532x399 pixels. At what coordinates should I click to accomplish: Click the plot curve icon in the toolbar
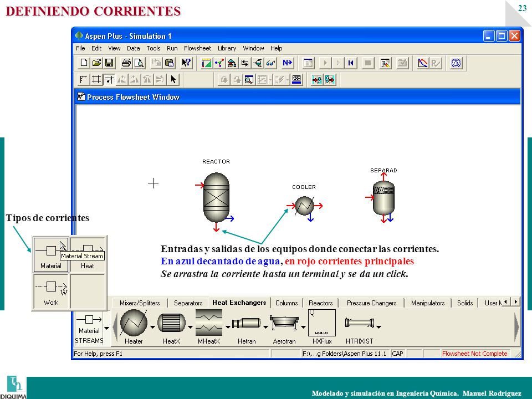tap(422, 63)
